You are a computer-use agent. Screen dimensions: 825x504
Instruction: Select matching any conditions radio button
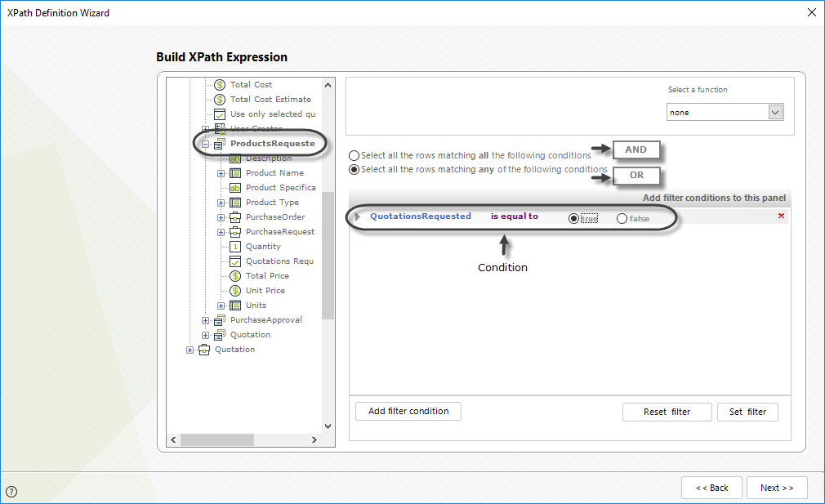(x=355, y=169)
